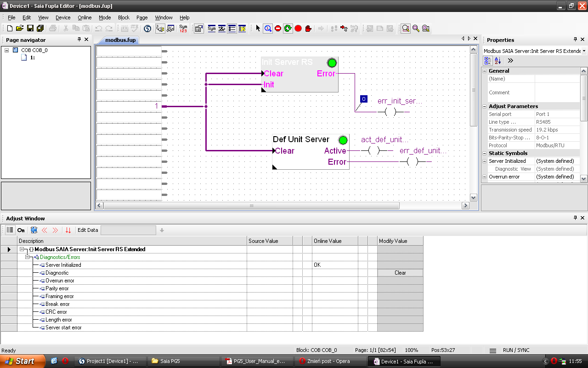
Task: Toggle the 1& block numbering toolbar icon
Action: (222, 29)
